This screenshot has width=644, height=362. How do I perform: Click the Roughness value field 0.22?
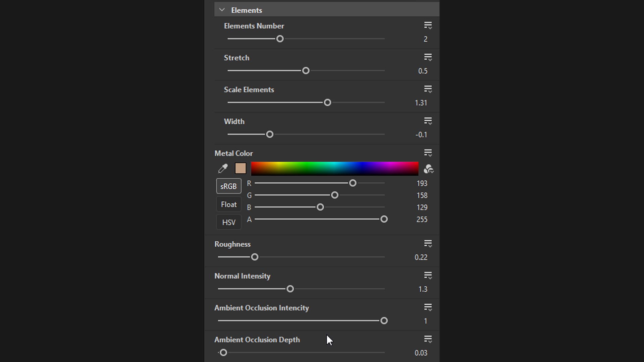(421, 257)
